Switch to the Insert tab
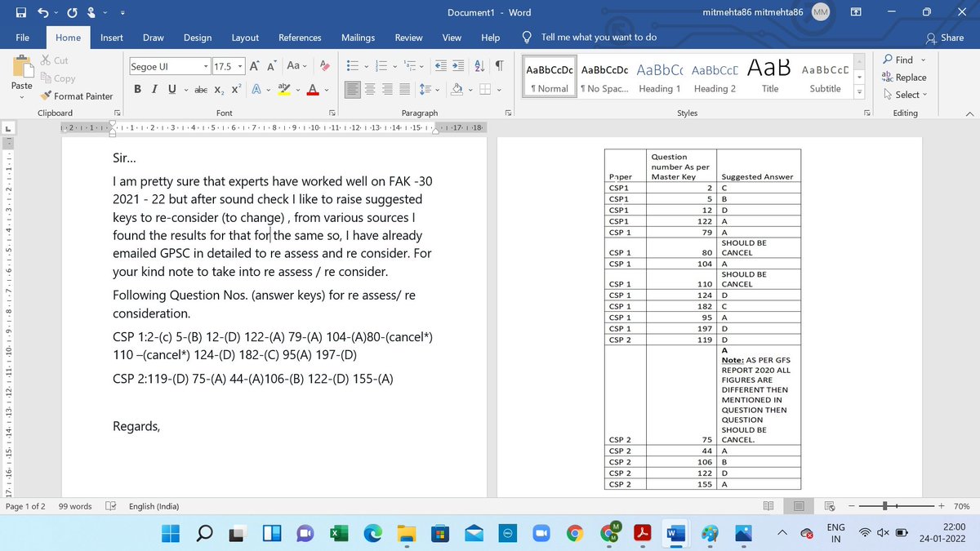This screenshot has width=980, height=551. pyautogui.click(x=112, y=38)
